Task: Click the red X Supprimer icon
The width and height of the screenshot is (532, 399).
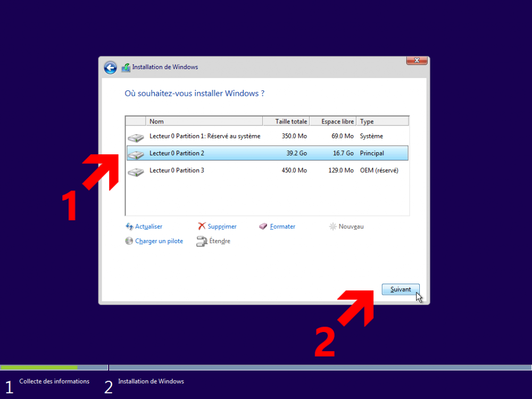Action: tap(202, 226)
